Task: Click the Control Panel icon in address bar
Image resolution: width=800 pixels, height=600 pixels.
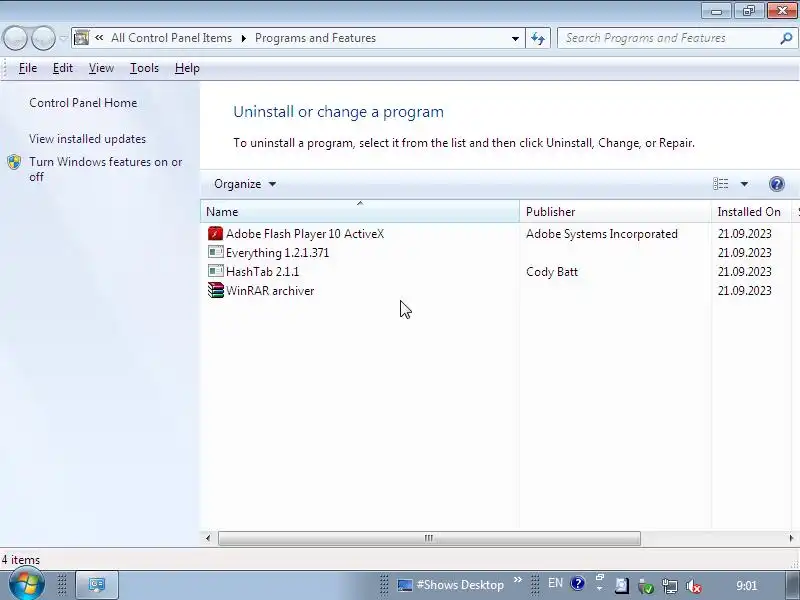Action: (82, 38)
